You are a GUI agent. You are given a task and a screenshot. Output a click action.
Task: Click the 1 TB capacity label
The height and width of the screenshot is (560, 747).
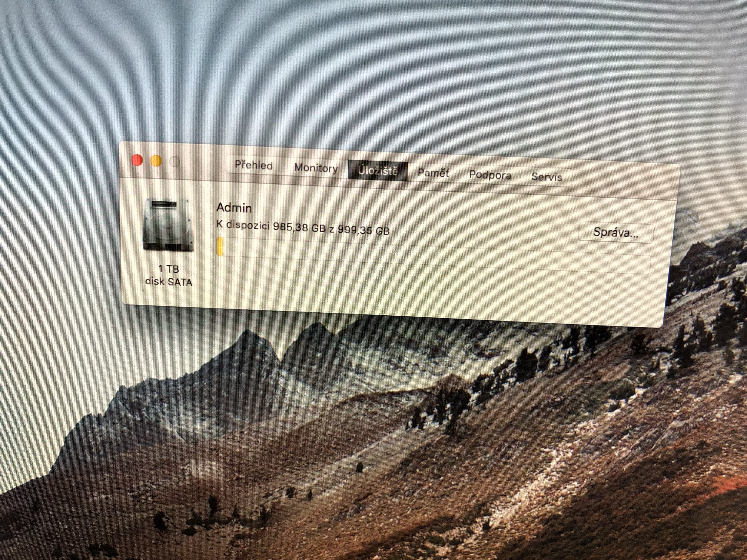click(169, 269)
